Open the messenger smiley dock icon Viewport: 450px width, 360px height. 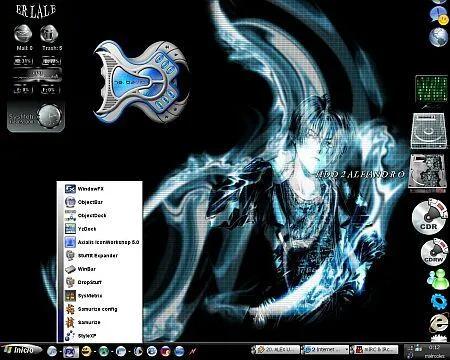coord(439,16)
